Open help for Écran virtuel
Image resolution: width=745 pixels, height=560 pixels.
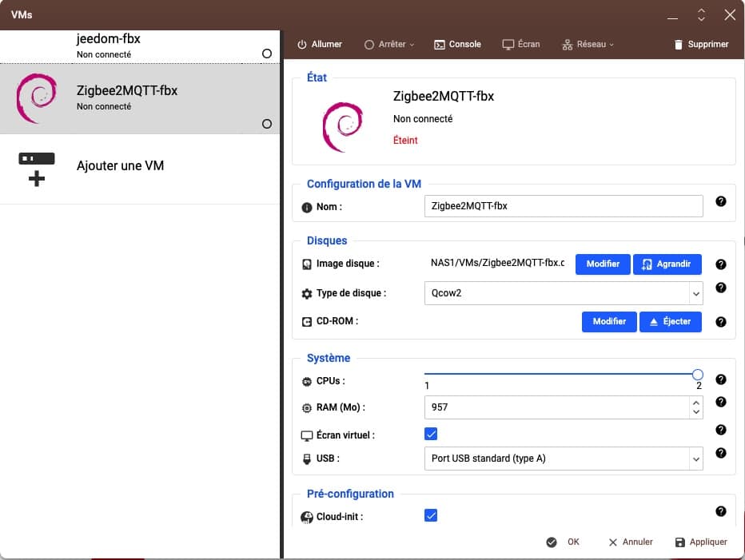coord(721,430)
